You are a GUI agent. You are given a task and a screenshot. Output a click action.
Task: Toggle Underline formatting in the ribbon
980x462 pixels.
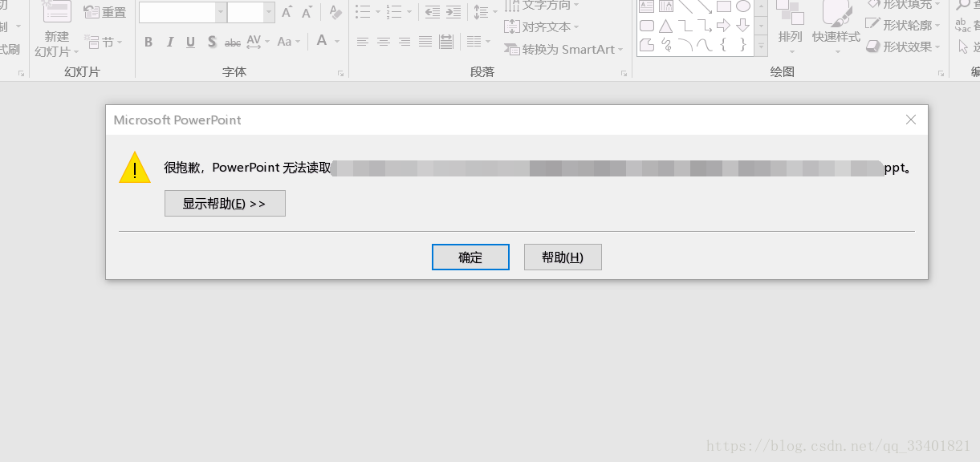coord(190,42)
